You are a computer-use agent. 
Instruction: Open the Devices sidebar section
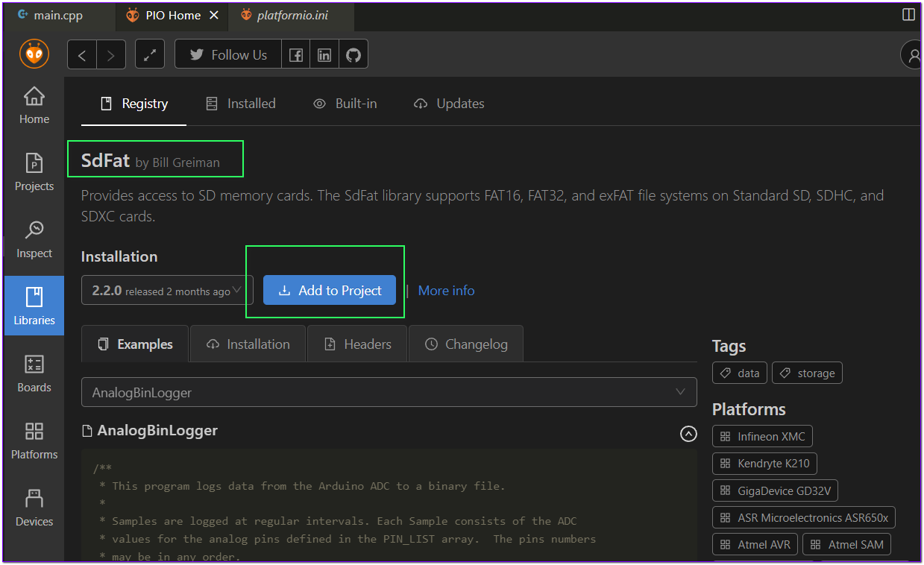tap(34, 508)
